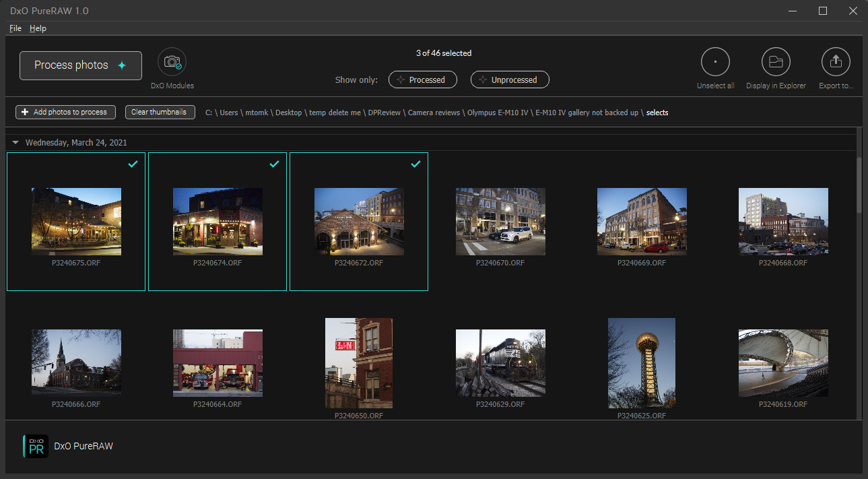Enable the Unprocessed filter
The image size is (868, 479).
510,79
